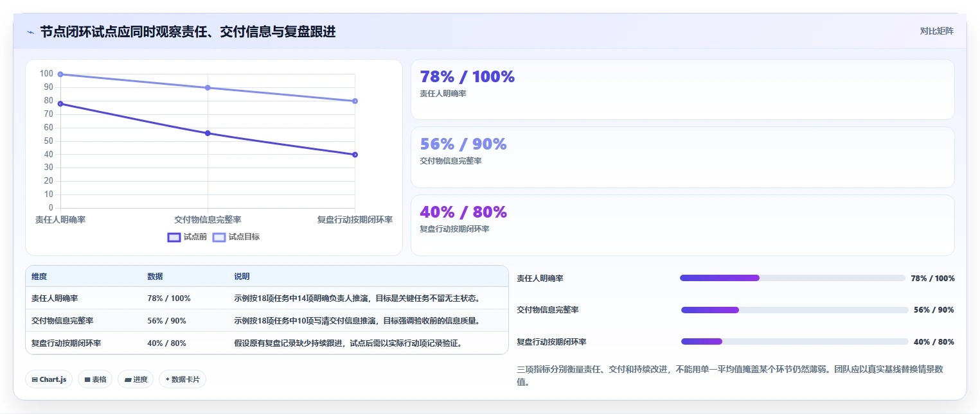Click table value 78% / 100%
This screenshot has height=414, width=980.
pyautogui.click(x=169, y=298)
